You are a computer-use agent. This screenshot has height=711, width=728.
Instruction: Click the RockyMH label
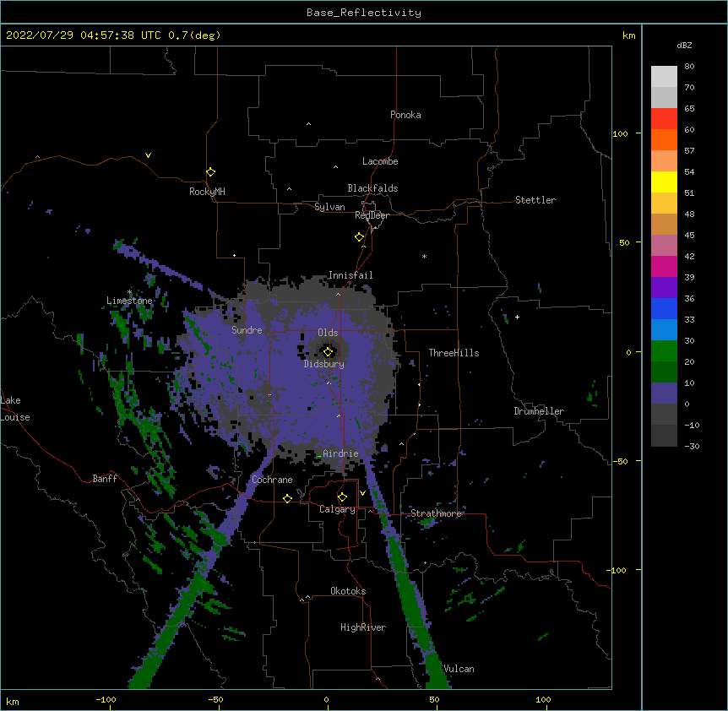point(207,192)
